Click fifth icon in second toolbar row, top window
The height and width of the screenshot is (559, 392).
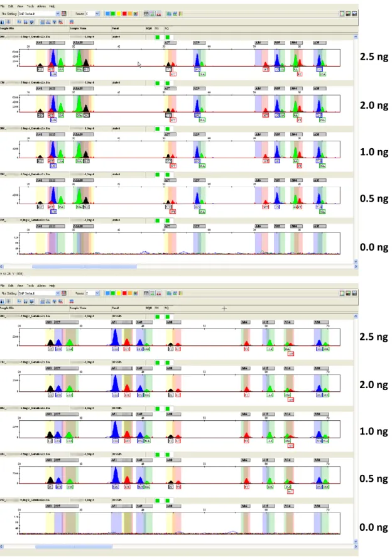coord(32,22)
